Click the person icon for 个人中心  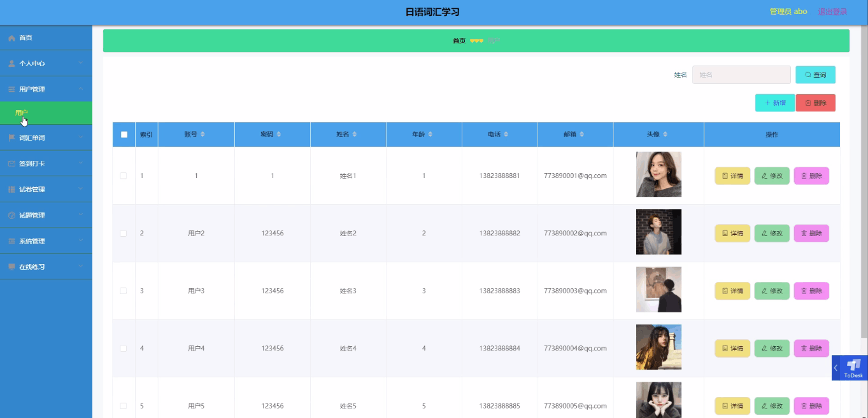coord(11,64)
